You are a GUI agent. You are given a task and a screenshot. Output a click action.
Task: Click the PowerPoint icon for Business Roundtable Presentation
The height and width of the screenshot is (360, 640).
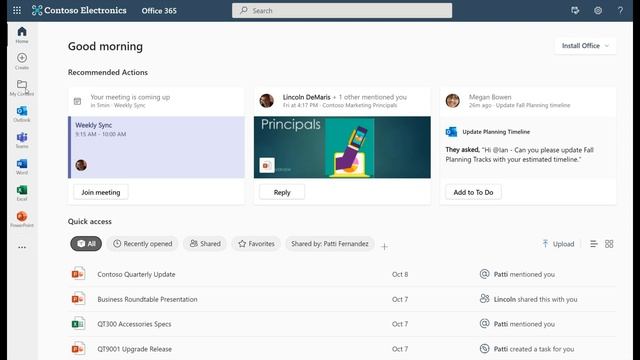point(78,299)
